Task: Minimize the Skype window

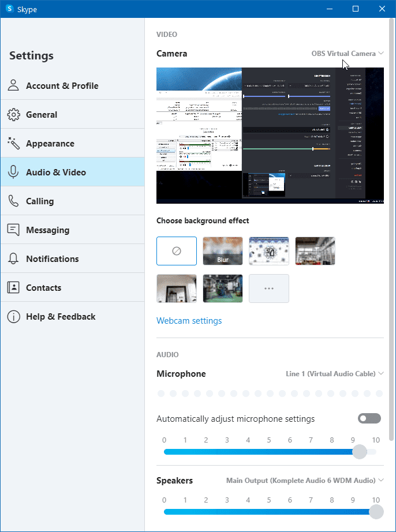Action: pyautogui.click(x=329, y=9)
